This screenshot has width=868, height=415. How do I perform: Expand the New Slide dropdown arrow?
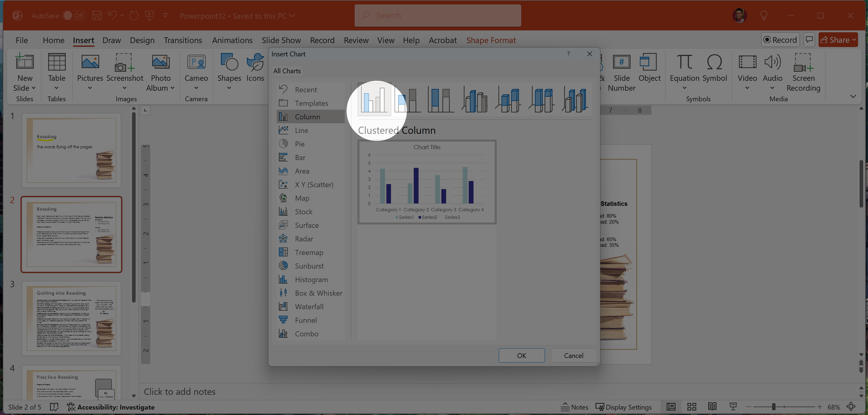click(x=33, y=88)
